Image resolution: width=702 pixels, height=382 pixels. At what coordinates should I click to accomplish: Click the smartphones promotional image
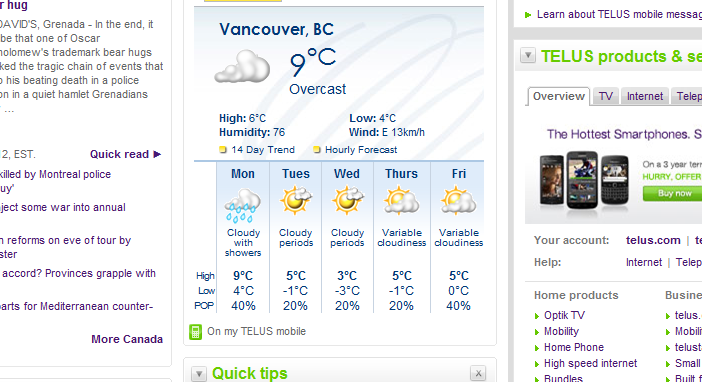coord(584,180)
